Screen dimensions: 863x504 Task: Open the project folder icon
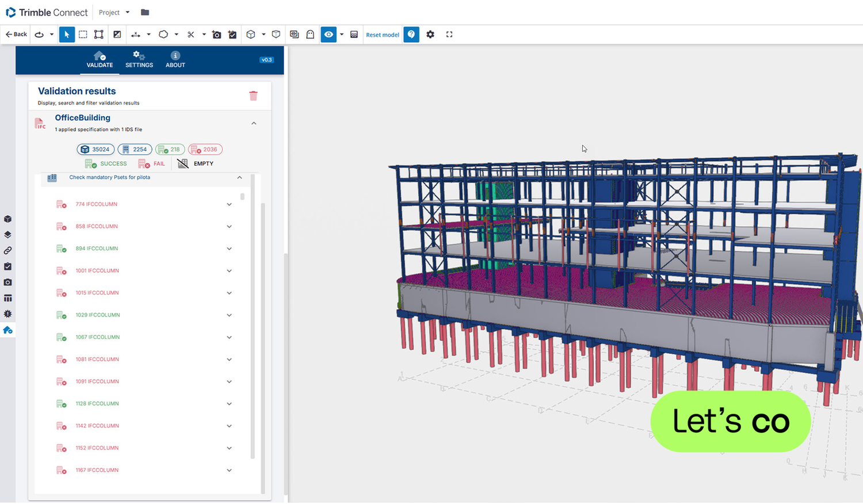[145, 12]
